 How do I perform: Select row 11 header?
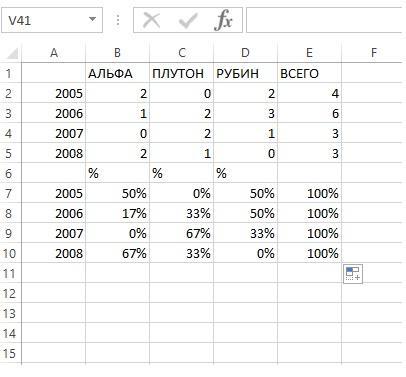coord(10,273)
